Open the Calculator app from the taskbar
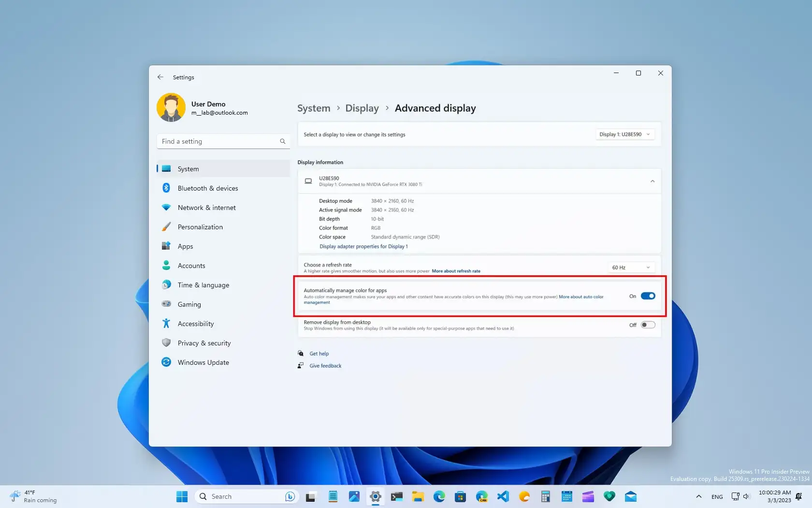This screenshot has height=508, width=812. point(545,496)
